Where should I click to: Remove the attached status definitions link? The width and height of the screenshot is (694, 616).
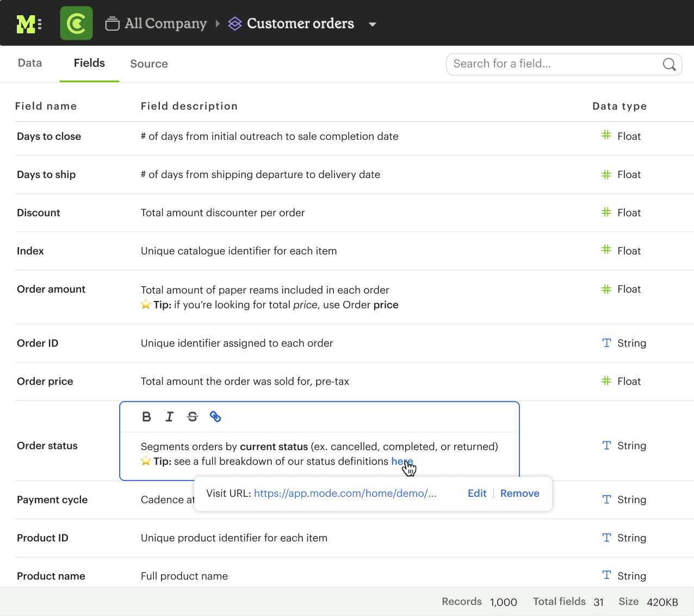[519, 494]
